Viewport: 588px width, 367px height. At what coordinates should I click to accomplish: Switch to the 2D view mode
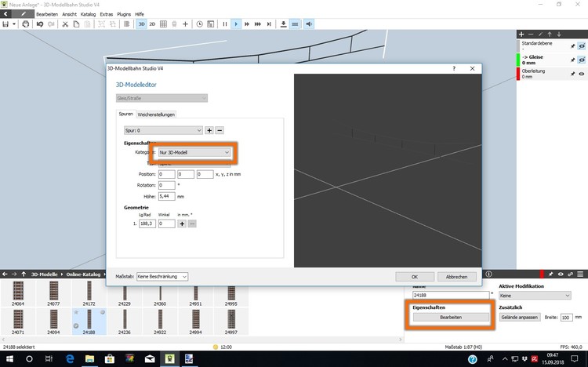click(152, 24)
